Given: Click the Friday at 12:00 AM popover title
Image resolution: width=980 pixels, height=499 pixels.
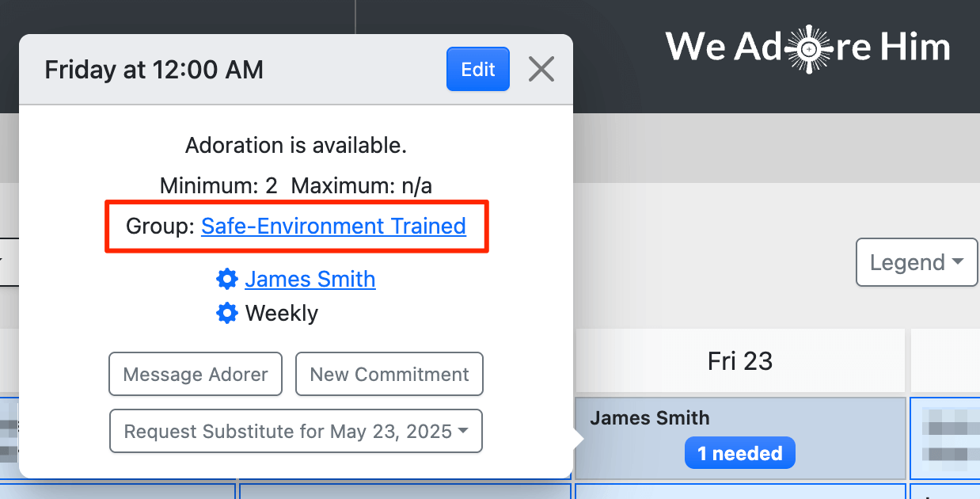Looking at the screenshot, I should click(x=154, y=70).
